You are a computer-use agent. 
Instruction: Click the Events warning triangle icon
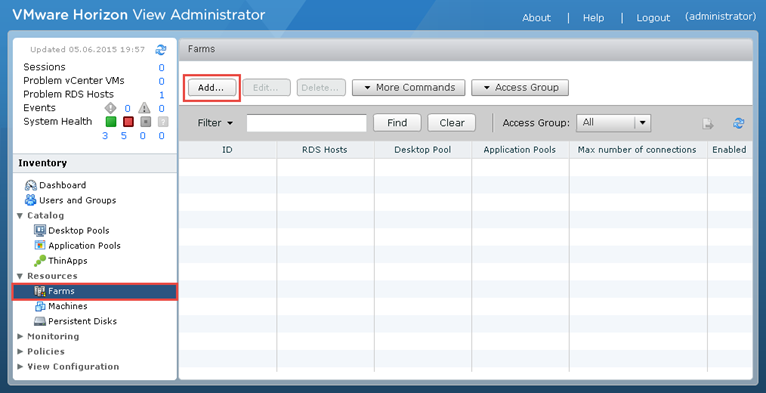[x=144, y=108]
